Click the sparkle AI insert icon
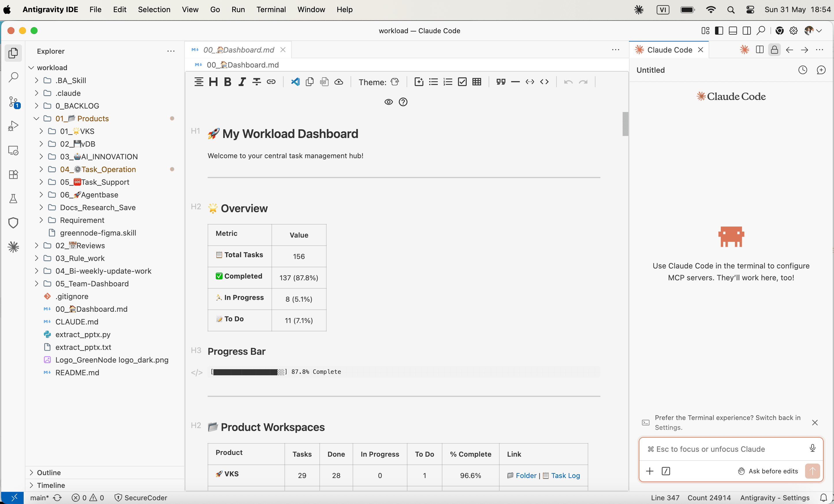834x504 pixels. 419,82
